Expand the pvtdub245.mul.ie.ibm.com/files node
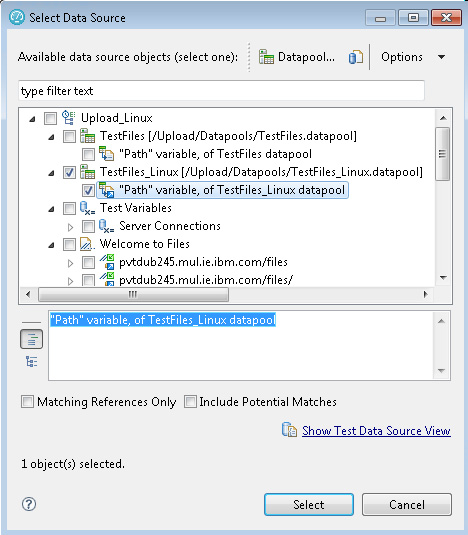Viewport: 468px width, 535px height. tap(70, 263)
